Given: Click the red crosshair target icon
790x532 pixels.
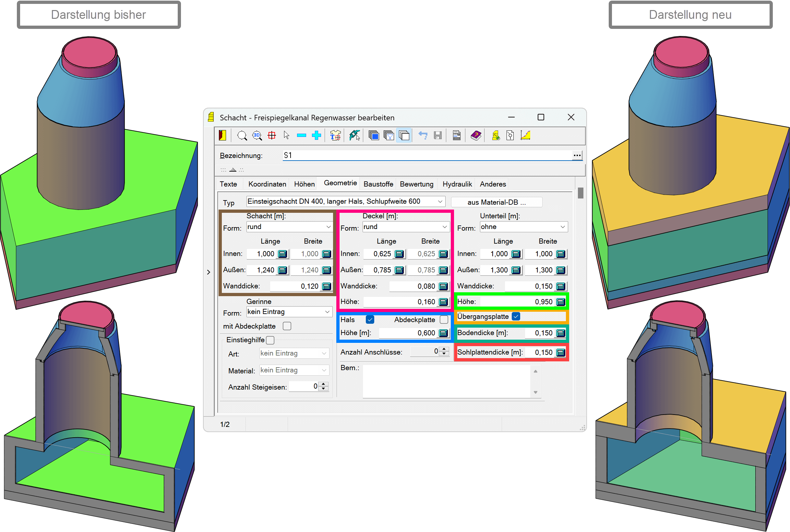Looking at the screenshot, I should (x=272, y=136).
